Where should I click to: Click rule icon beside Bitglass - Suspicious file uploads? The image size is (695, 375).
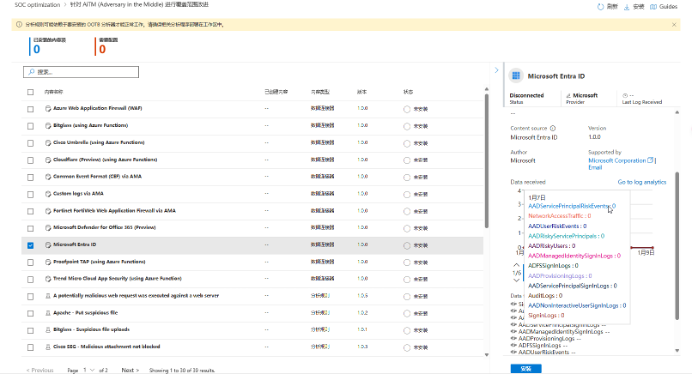[48, 330]
